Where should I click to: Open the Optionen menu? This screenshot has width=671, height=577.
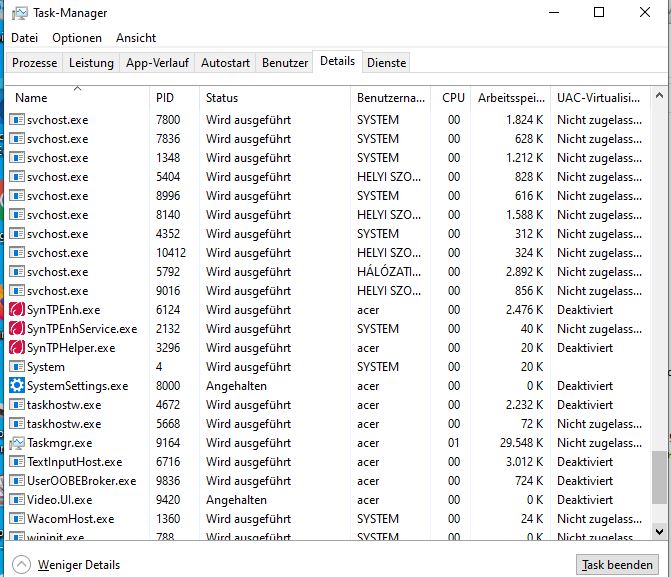[77, 38]
